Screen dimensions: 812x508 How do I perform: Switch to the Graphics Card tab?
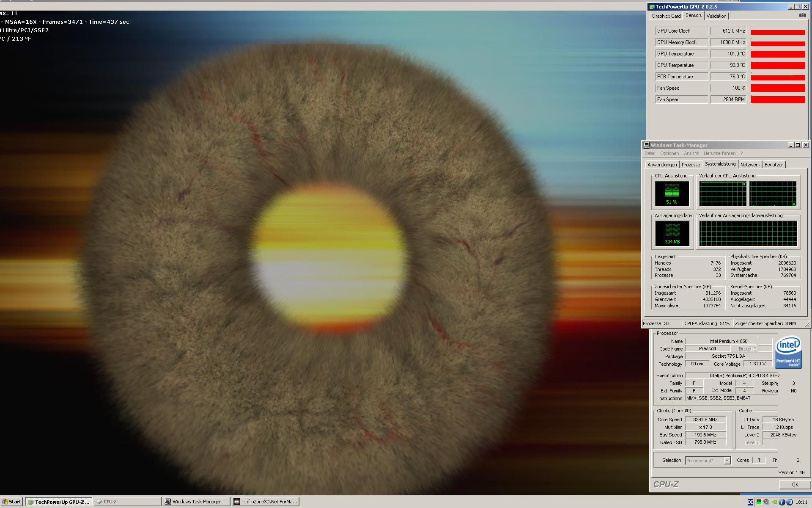click(x=666, y=16)
